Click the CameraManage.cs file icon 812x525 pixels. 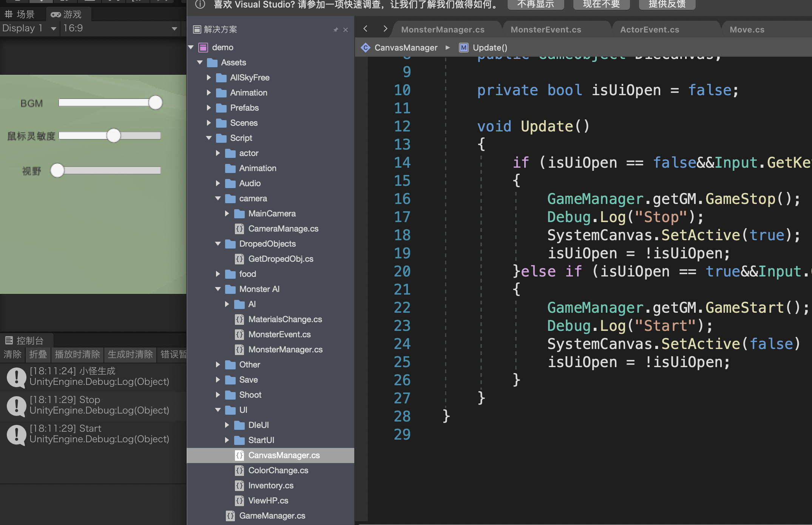point(239,229)
